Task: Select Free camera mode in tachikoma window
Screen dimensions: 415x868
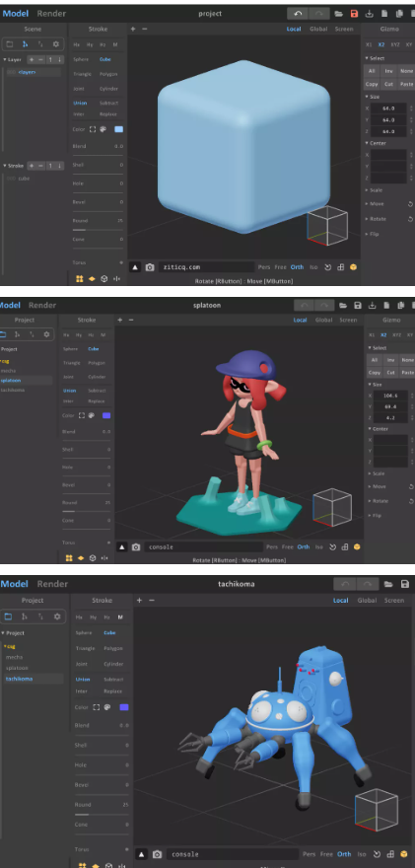Action: (327, 854)
